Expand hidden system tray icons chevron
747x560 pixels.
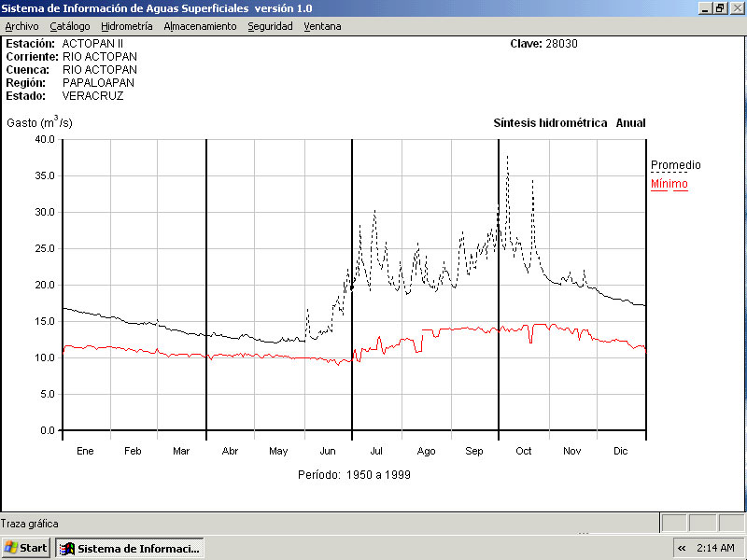[682, 548]
